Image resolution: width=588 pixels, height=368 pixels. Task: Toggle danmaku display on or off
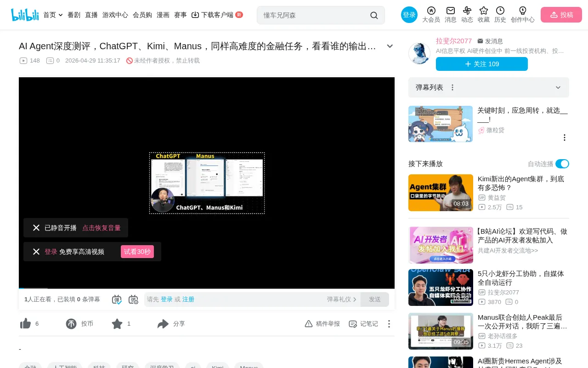point(117,299)
